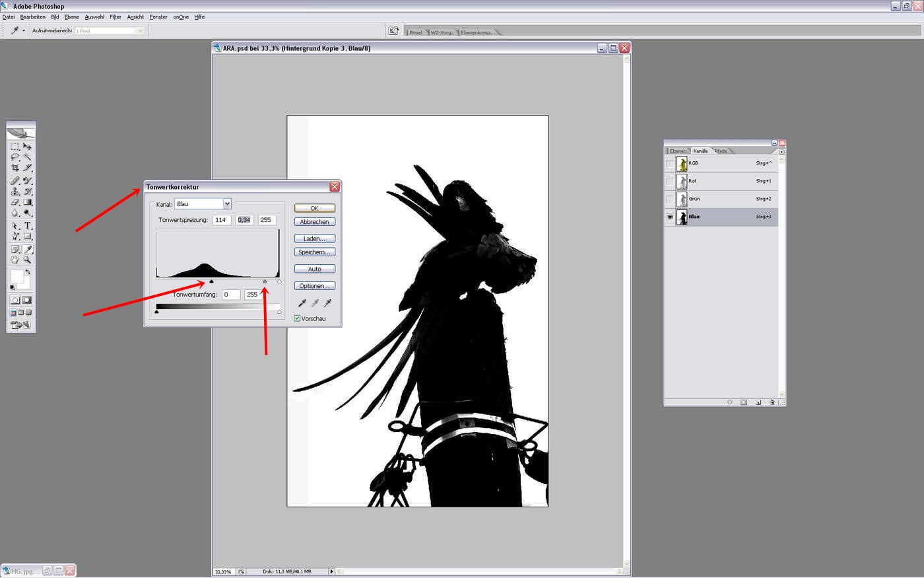
Task: Select the Path Selection tool
Action: click(15, 226)
